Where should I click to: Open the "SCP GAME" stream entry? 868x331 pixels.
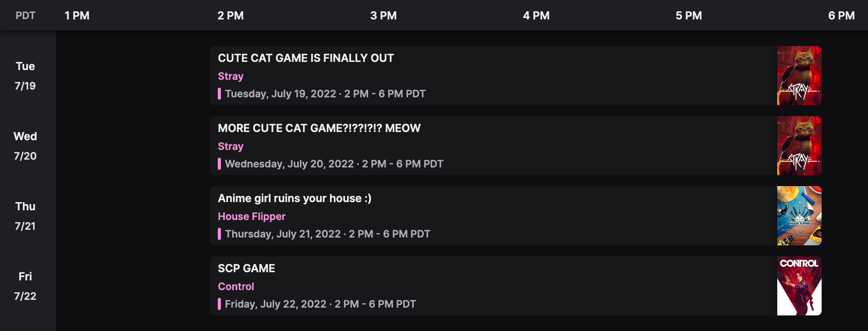[246, 268]
